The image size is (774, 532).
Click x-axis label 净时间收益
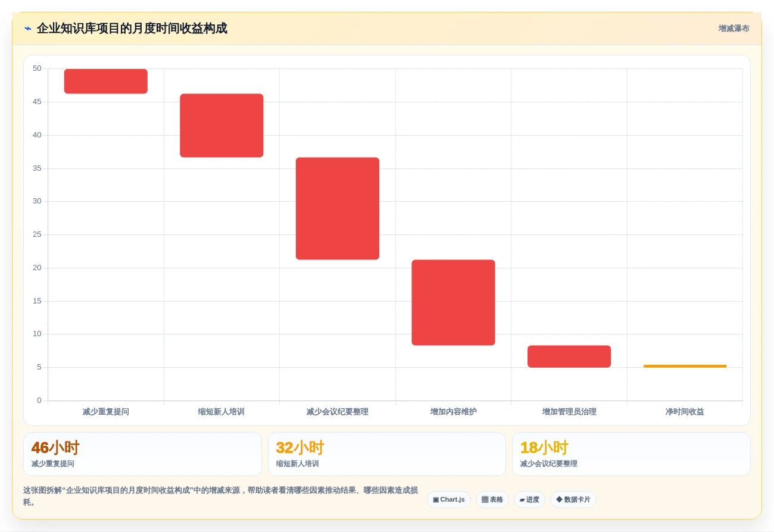point(685,412)
